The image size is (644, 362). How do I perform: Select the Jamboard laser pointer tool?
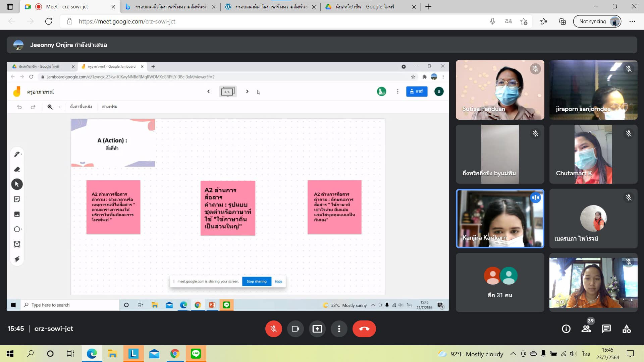(x=17, y=259)
